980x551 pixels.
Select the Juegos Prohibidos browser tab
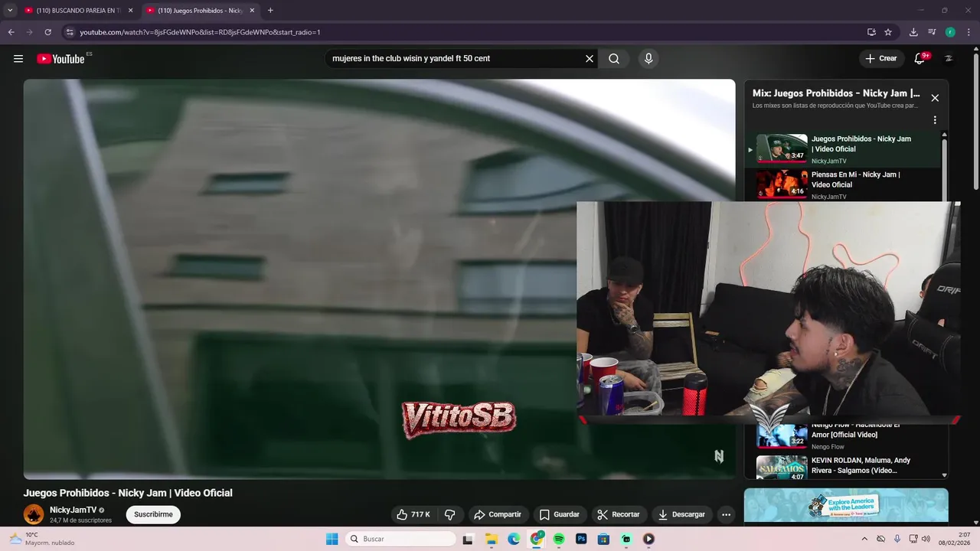200,11
